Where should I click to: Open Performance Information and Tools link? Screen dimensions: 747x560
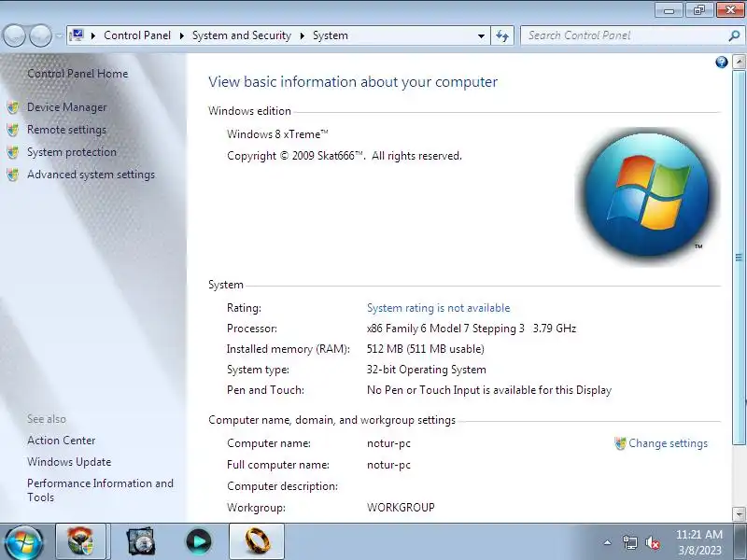click(100, 490)
